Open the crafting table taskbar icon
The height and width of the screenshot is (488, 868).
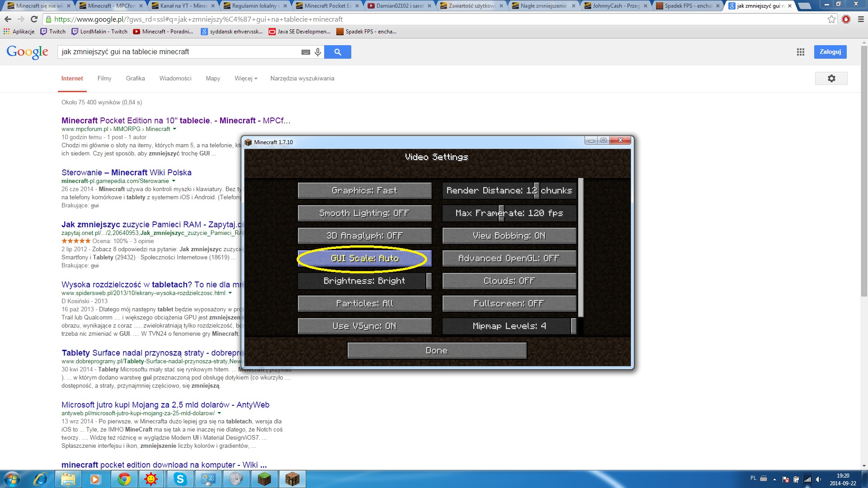point(292,479)
